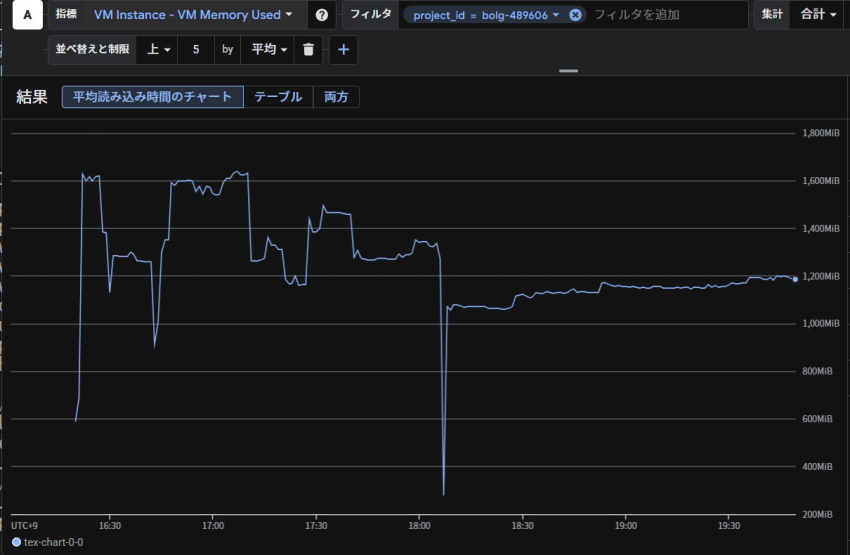Screen dimensions: 850x555
Task: Select the 平均読み込み時間のチャート view
Action: pos(152,97)
